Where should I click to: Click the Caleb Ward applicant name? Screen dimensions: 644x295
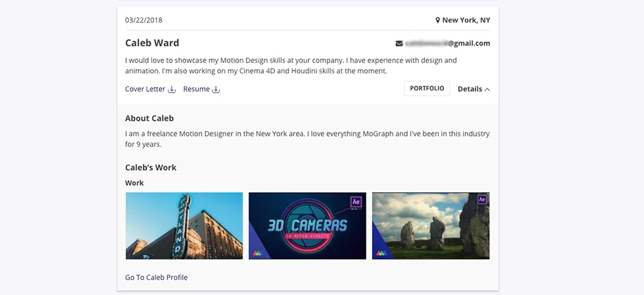click(152, 43)
